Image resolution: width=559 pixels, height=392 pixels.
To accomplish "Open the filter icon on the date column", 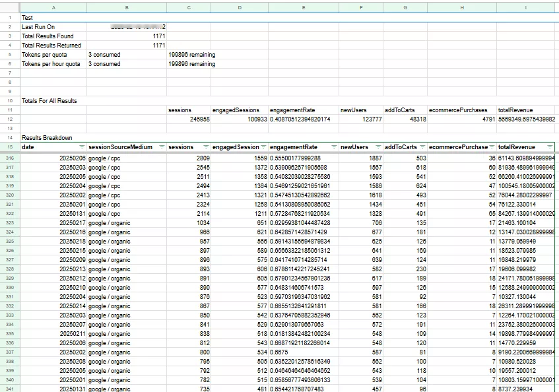I will click(82, 147).
